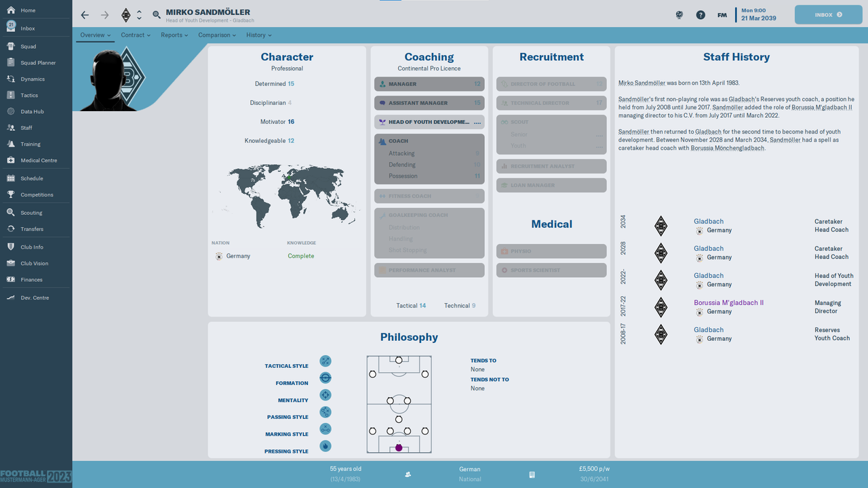The height and width of the screenshot is (488, 868).
Task: Click the Pressing Style philosophy icon
Action: pos(325,446)
